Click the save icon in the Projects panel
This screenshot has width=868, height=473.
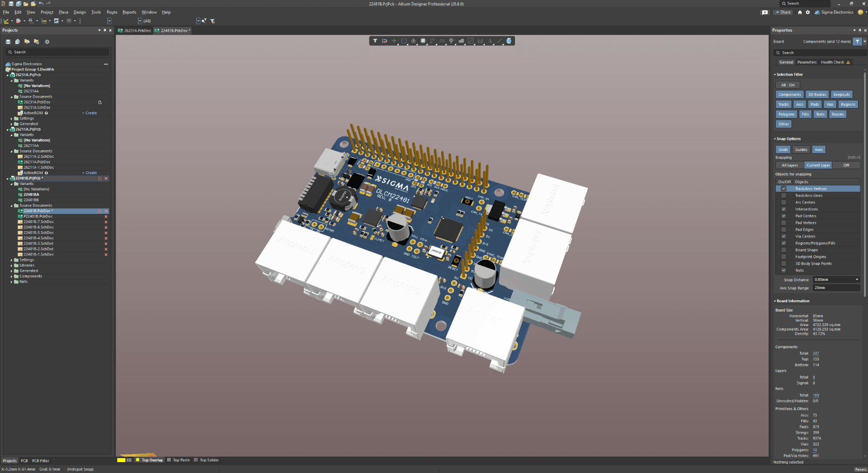point(8,42)
